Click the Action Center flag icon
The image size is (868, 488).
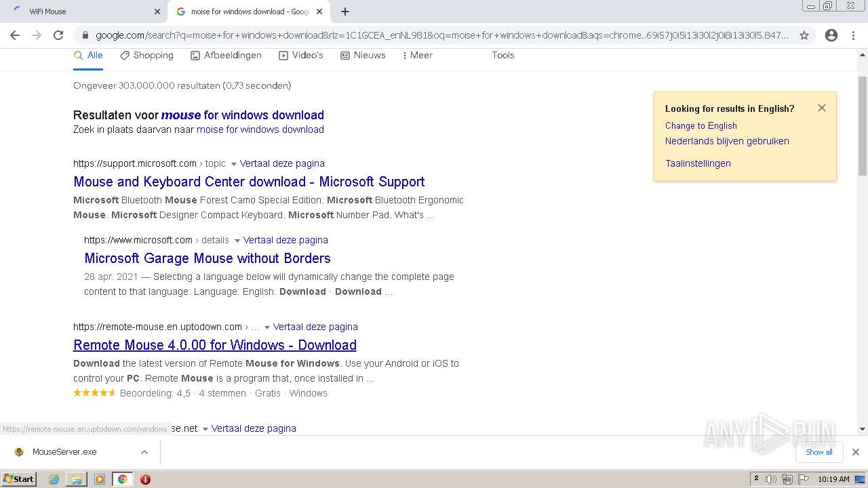[x=802, y=479]
